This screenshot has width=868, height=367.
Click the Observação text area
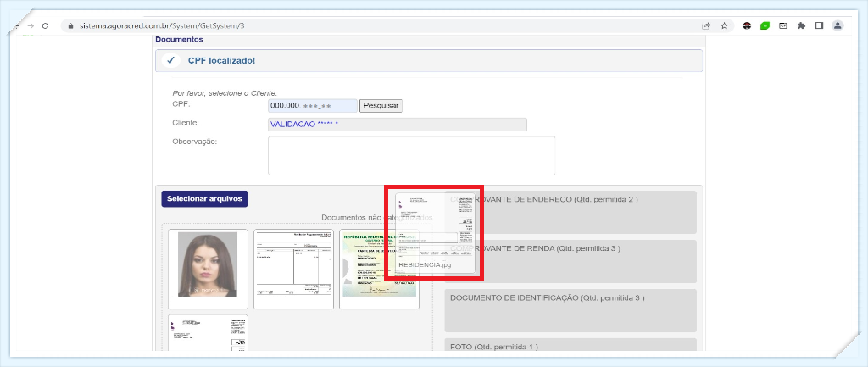[411, 156]
